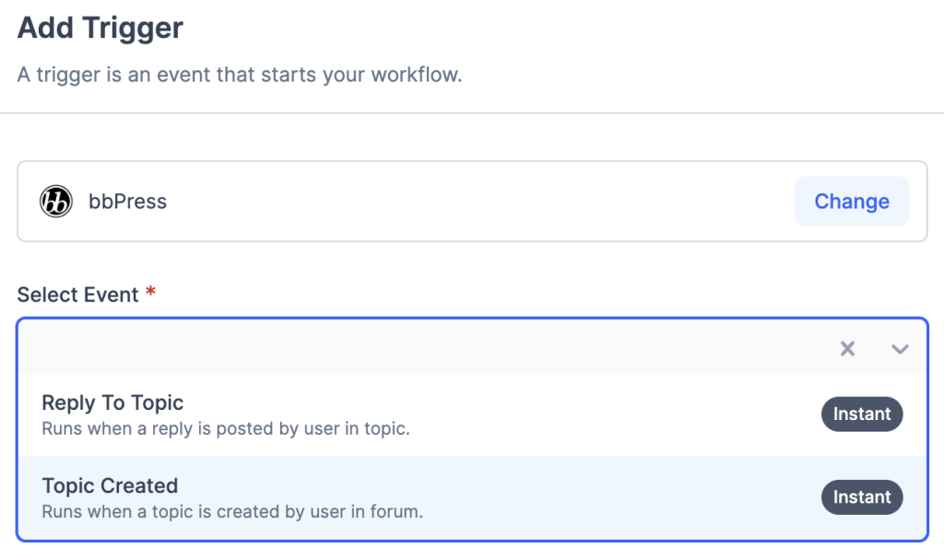Image resolution: width=944 pixels, height=560 pixels.
Task: Click the Instant badge for Topic Created
Action: pyautogui.click(x=861, y=497)
